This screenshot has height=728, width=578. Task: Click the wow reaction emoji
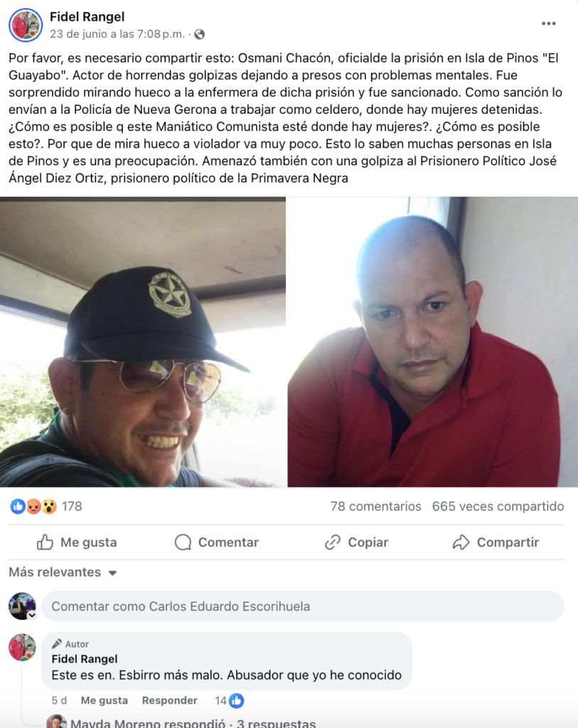(x=49, y=506)
